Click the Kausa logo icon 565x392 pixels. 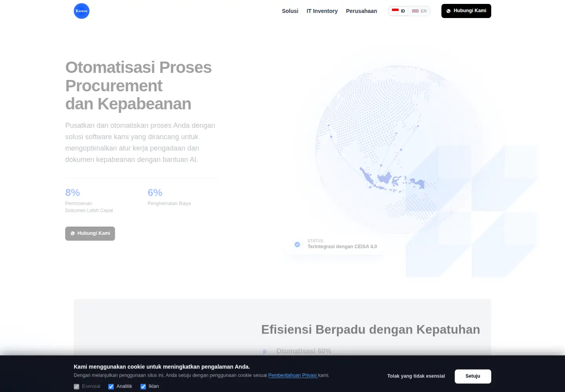(x=82, y=11)
